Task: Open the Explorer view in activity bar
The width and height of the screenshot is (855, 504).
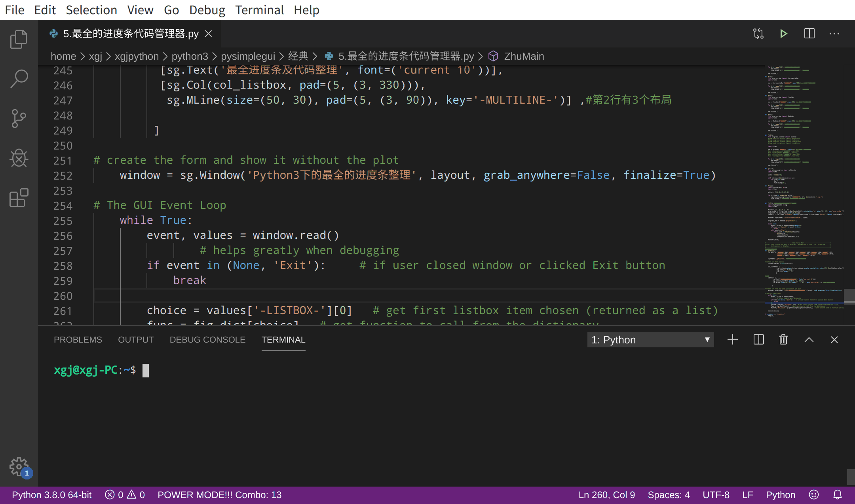Action: (19, 39)
